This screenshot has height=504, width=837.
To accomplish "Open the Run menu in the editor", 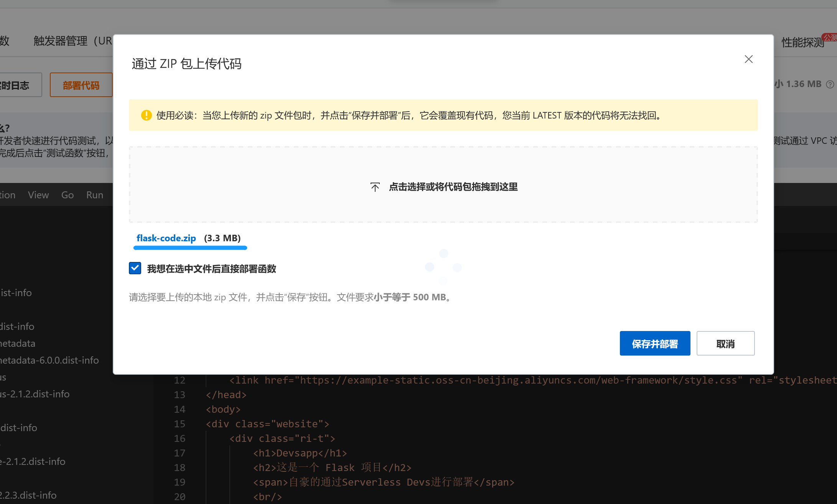I will 94,195.
